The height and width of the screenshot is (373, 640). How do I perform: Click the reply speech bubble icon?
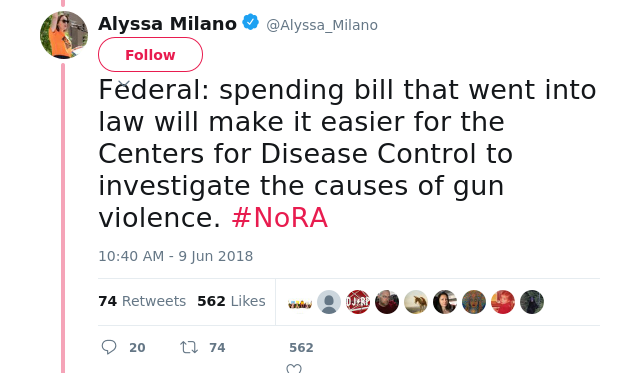point(109,347)
